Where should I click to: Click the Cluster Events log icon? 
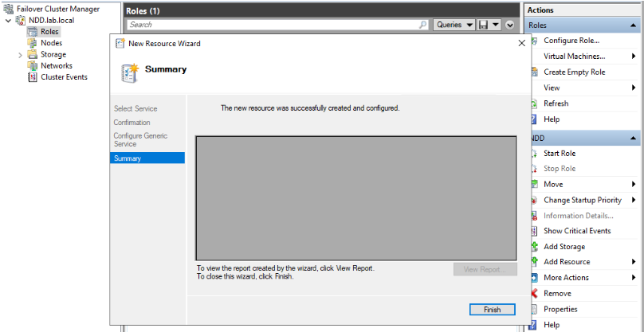click(x=33, y=77)
